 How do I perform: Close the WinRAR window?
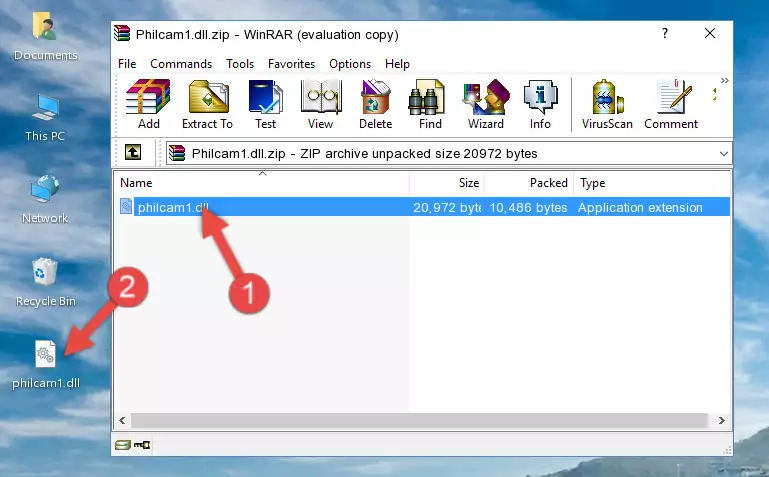tap(710, 33)
